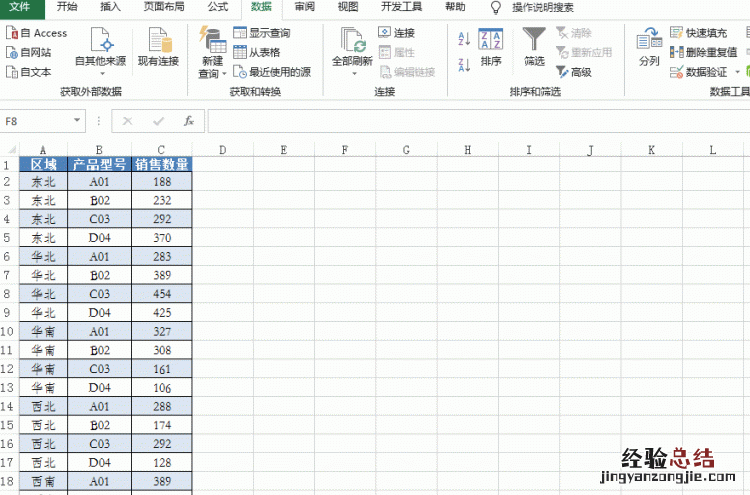
Task: Select B02 cell in row 7
Action: click(x=99, y=275)
